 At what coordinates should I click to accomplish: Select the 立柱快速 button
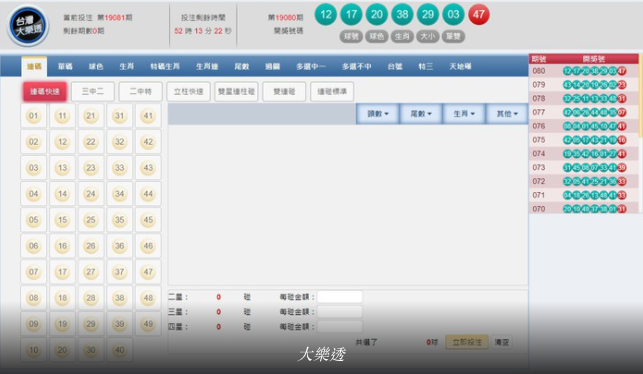[x=189, y=91]
